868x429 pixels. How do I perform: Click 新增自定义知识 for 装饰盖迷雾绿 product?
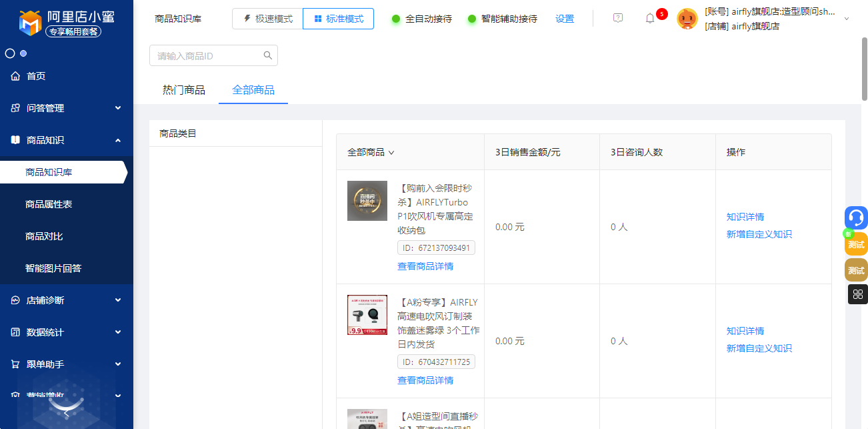(x=759, y=348)
